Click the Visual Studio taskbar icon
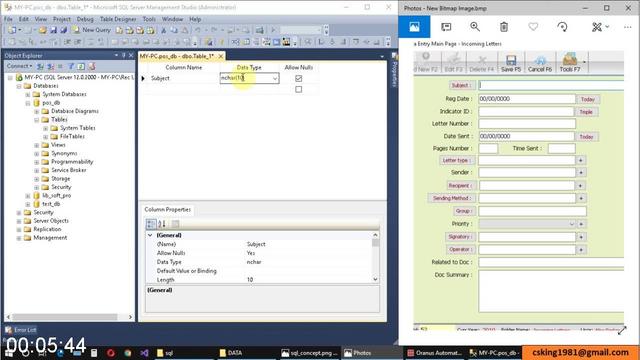This screenshot has width=640, height=360. point(144,353)
